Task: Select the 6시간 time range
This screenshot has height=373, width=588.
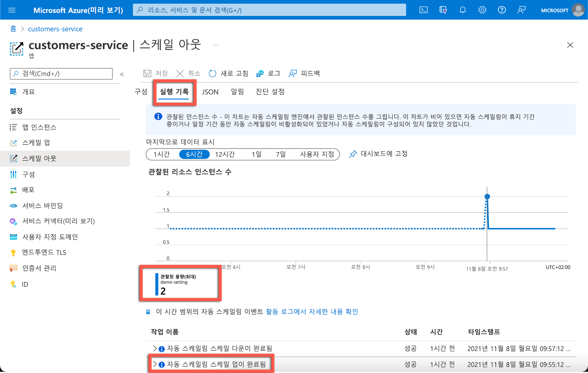Action: pos(194,154)
